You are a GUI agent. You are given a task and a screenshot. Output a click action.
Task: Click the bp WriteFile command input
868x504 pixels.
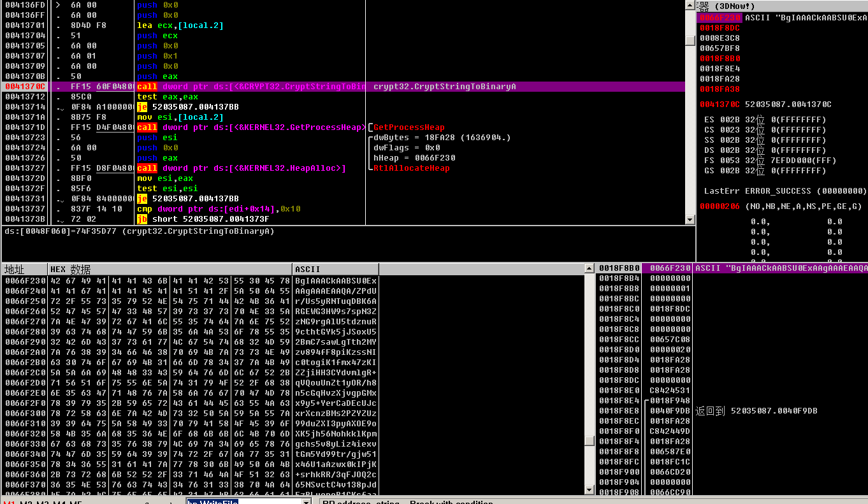tap(242, 502)
